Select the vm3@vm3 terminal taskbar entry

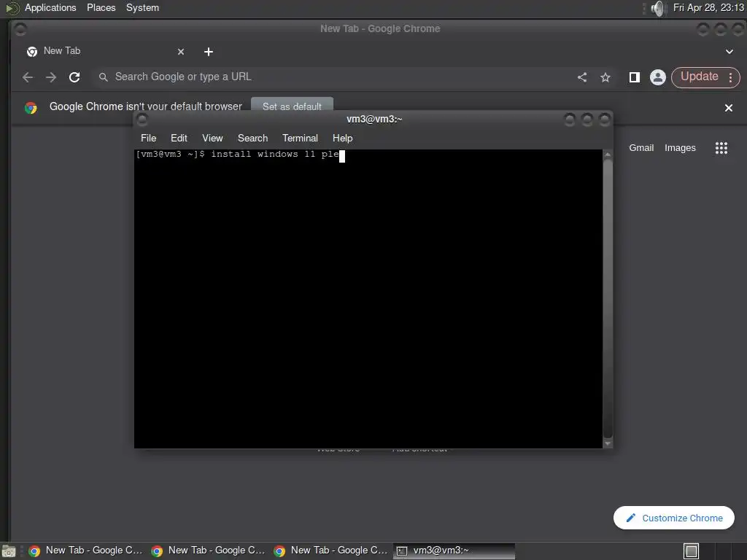pos(454,551)
